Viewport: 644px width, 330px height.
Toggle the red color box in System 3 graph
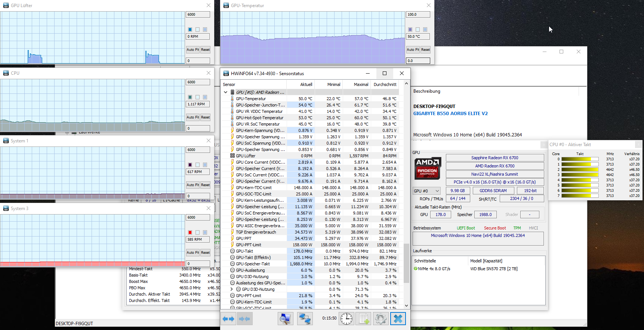190,232
